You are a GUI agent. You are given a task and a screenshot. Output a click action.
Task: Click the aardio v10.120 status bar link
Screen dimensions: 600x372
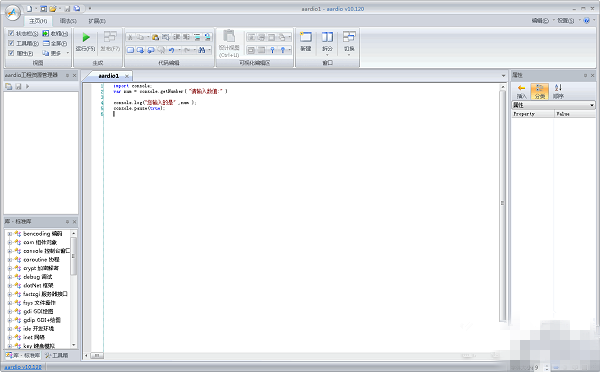(23, 367)
